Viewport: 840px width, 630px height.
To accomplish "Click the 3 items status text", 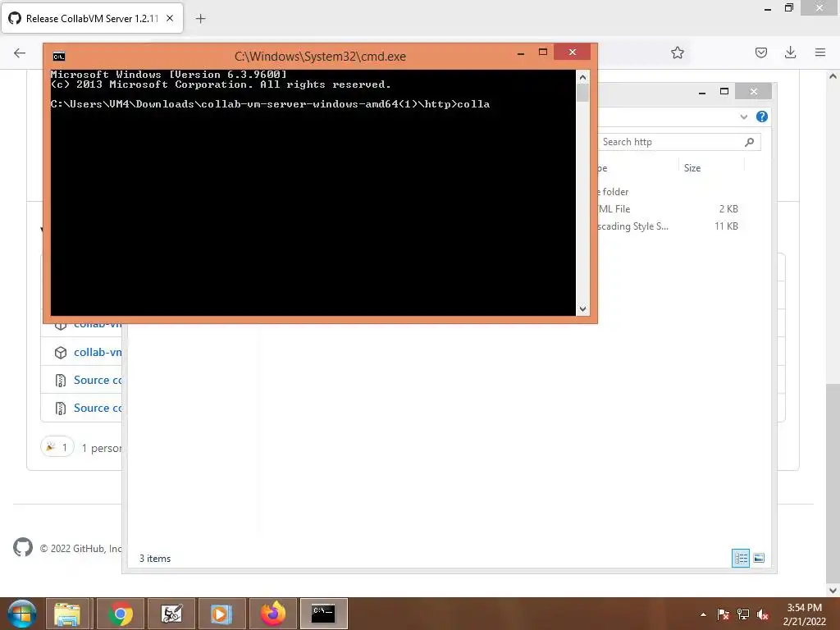I will pyautogui.click(x=155, y=558).
